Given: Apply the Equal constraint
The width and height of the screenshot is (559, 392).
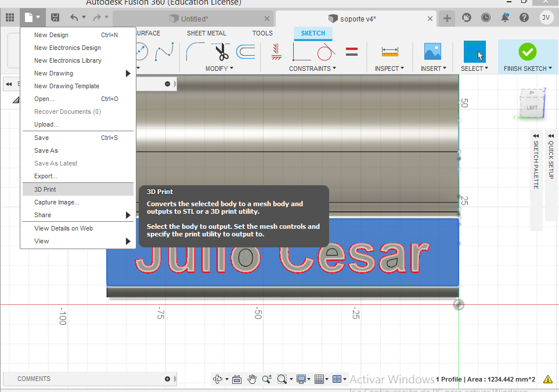Looking at the screenshot, I should [x=352, y=52].
